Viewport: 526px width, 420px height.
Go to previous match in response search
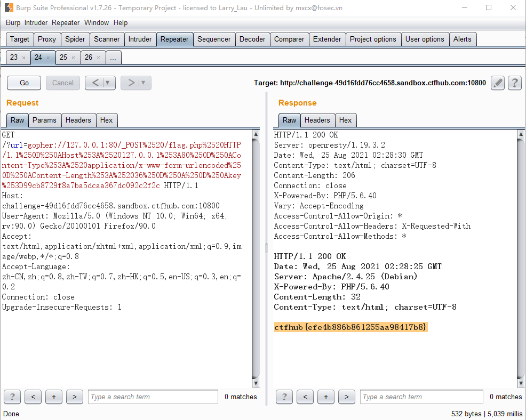pyautogui.click(x=305, y=397)
